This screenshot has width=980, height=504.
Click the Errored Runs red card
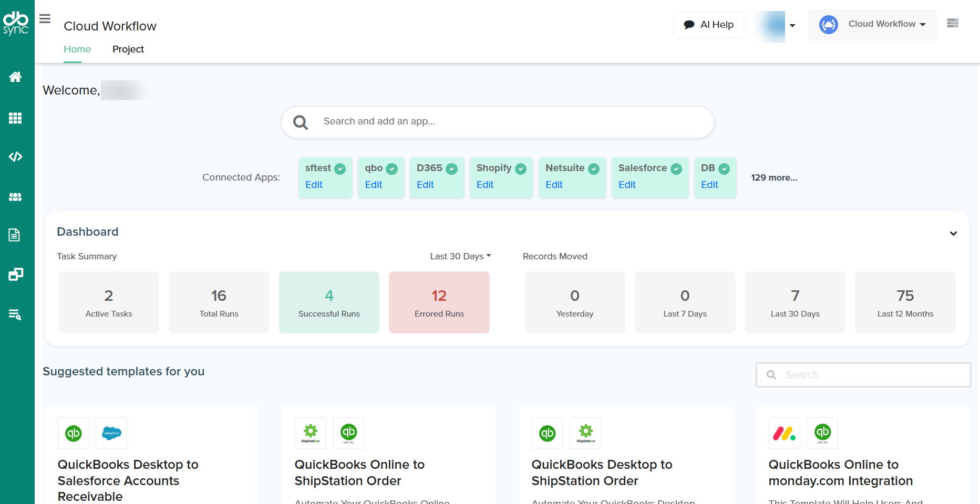pyautogui.click(x=439, y=302)
